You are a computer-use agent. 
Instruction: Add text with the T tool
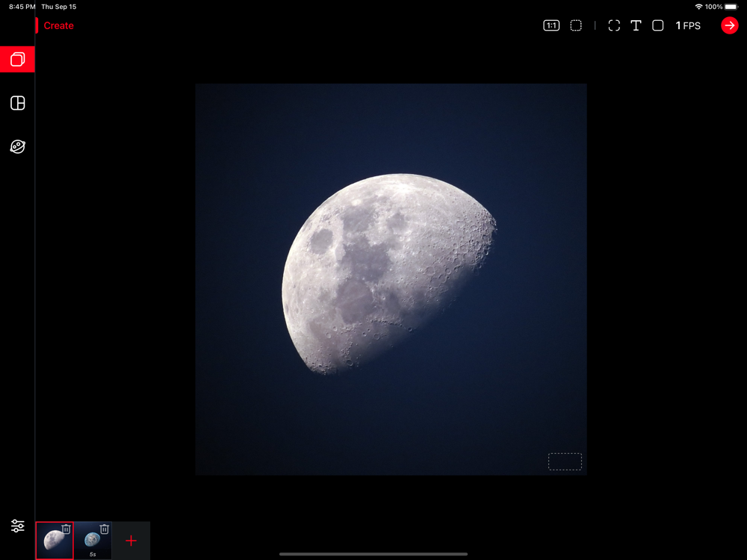point(636,25)
